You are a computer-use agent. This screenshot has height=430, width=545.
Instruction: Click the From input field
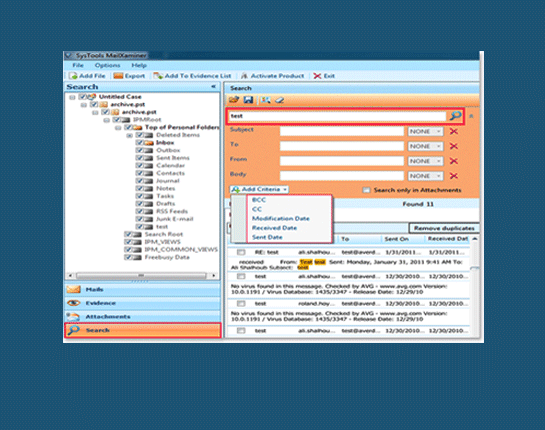[x=342, y=161]
